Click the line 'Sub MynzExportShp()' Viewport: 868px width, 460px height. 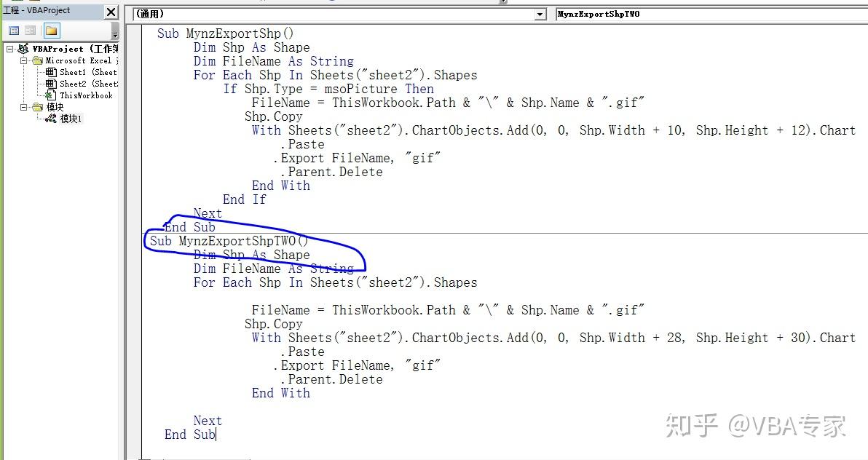pyautogui.click(x=225, y=33)
